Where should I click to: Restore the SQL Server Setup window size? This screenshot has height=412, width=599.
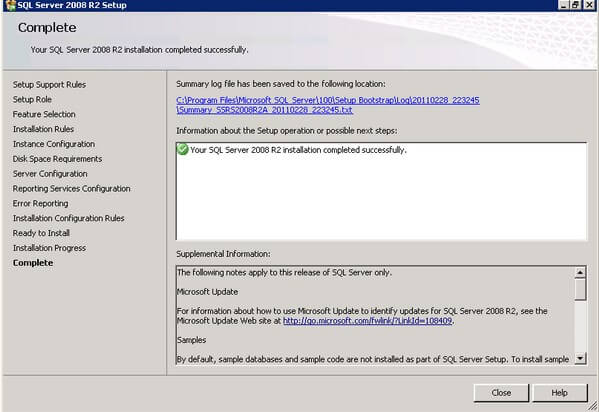(x=576, y=5)
